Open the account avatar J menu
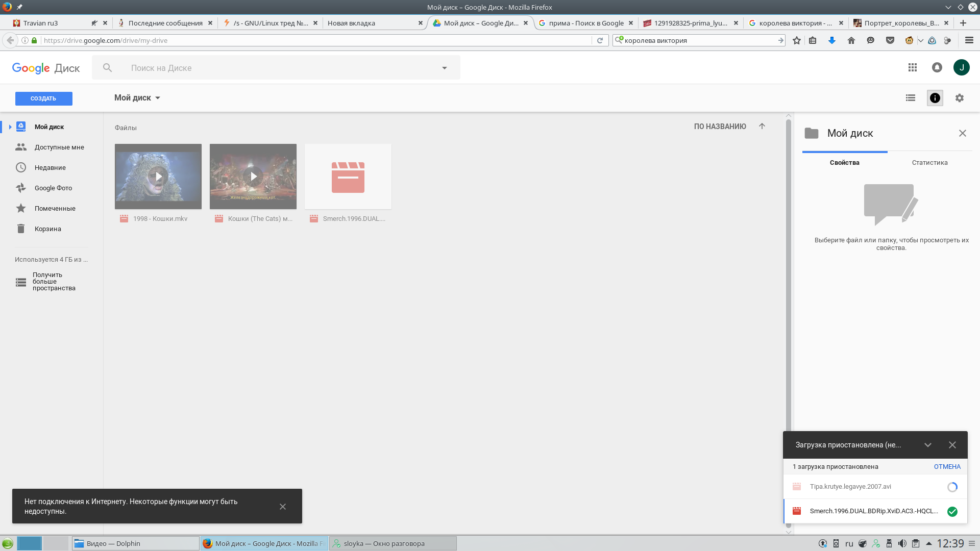Viewport: 980px width, 551px height. (x=962, y=67)
